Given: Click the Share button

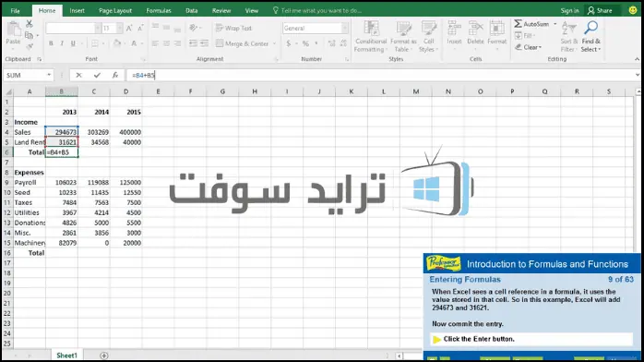Looking at the screenshot, I should click(x=600, y=11).
